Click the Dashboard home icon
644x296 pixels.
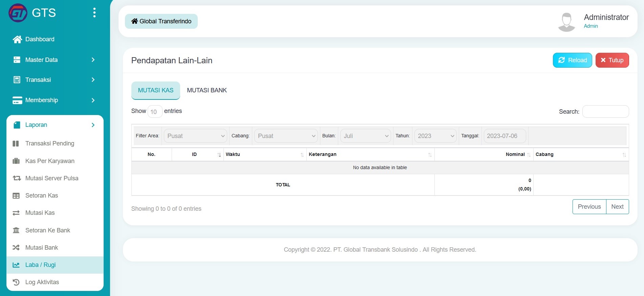pyautogui.click(x=17, y=39)
